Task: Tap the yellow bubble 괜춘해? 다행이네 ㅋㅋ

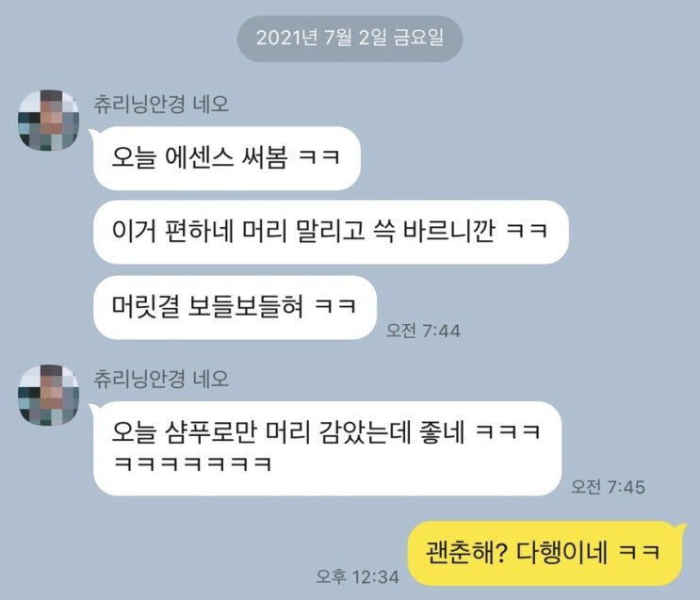Action: click(x=545, y=553)
